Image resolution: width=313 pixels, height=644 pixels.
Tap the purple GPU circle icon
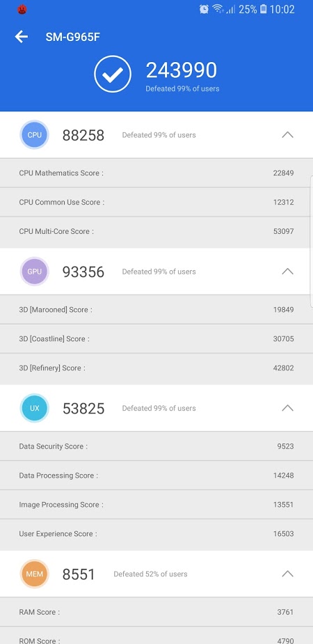point(35,272)
